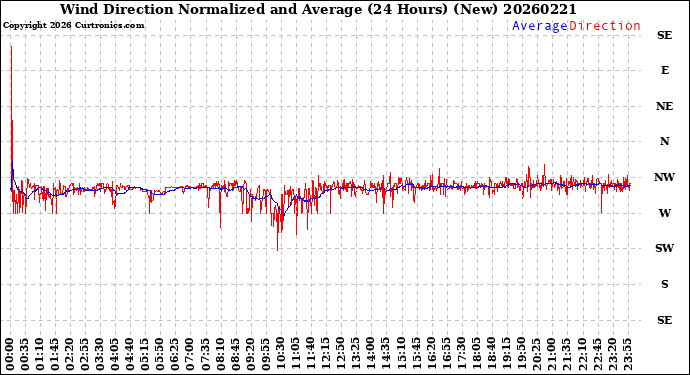
Task: Click the 23:20 time label
Action: pyautogui.click(x=612, y=355)
